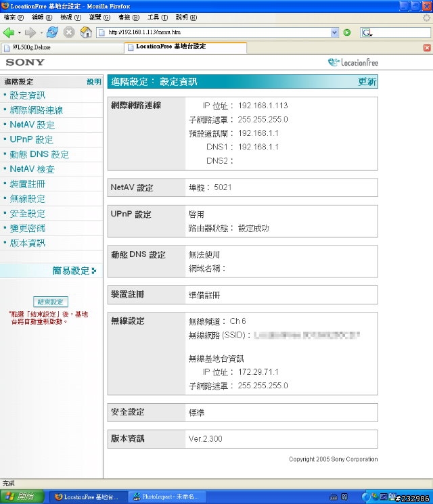Open the forward button history dropdown arrow
The width and height of the screenshot is (433, 504).
41,32
